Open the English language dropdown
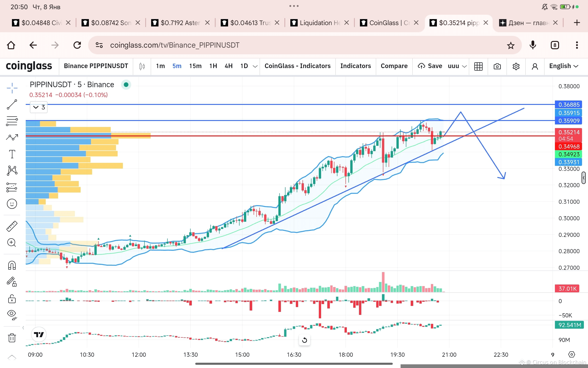Viewport: 588px width, 368px height. (564, 66)
